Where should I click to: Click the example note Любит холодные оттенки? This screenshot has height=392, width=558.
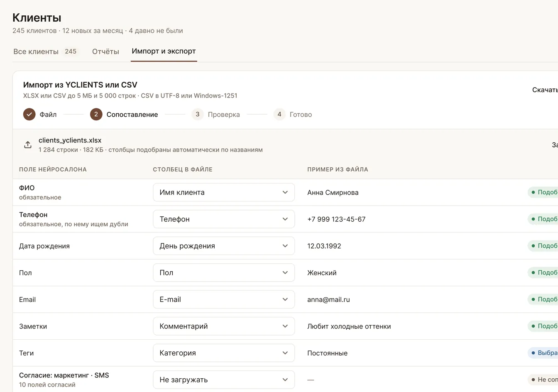[349, 326]
